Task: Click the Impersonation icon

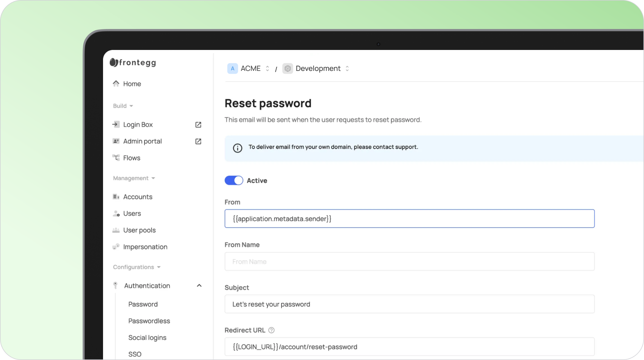Action: (116, 247)
